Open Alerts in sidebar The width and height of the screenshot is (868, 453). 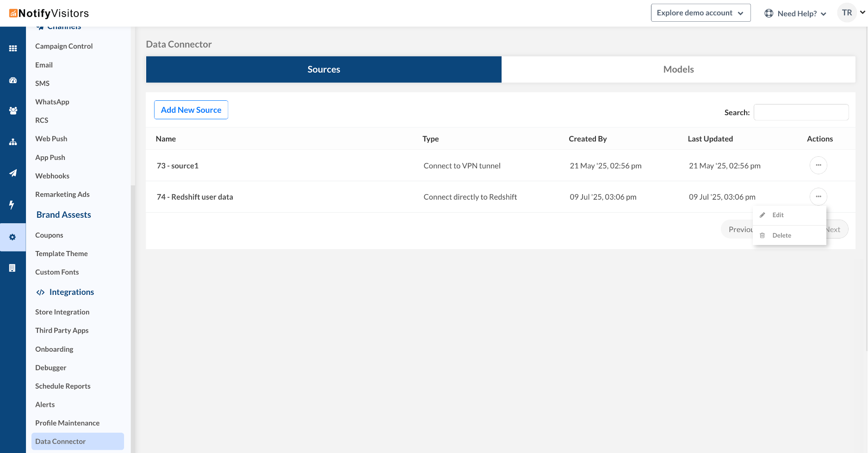(45, 405)
